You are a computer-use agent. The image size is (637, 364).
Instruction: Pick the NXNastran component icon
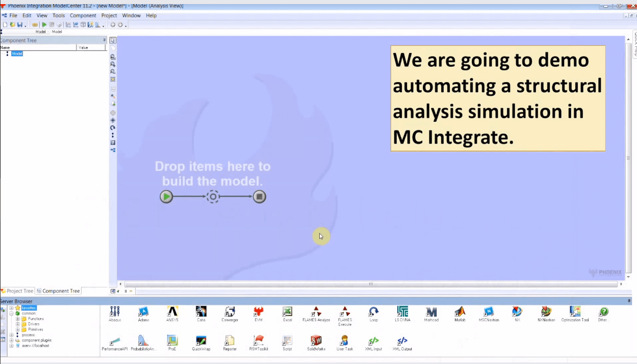point(546,311)
